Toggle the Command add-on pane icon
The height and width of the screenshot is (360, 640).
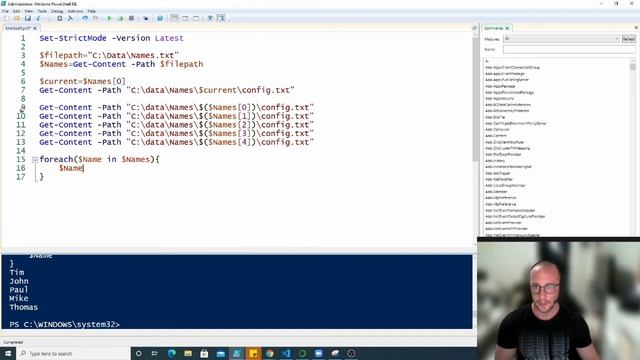pyautogui.click(x=221, y=18)
